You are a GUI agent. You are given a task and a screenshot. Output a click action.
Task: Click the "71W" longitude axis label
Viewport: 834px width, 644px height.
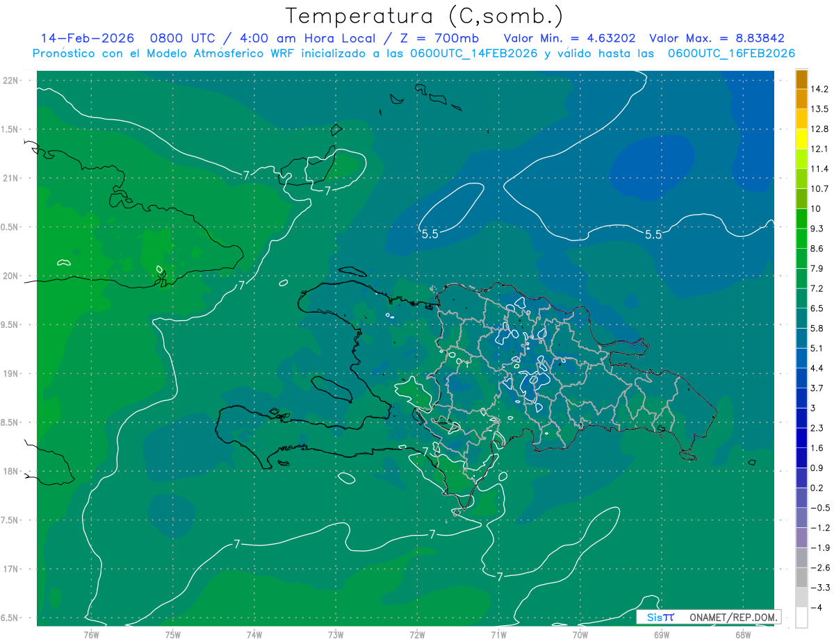(x=498, y=635)
